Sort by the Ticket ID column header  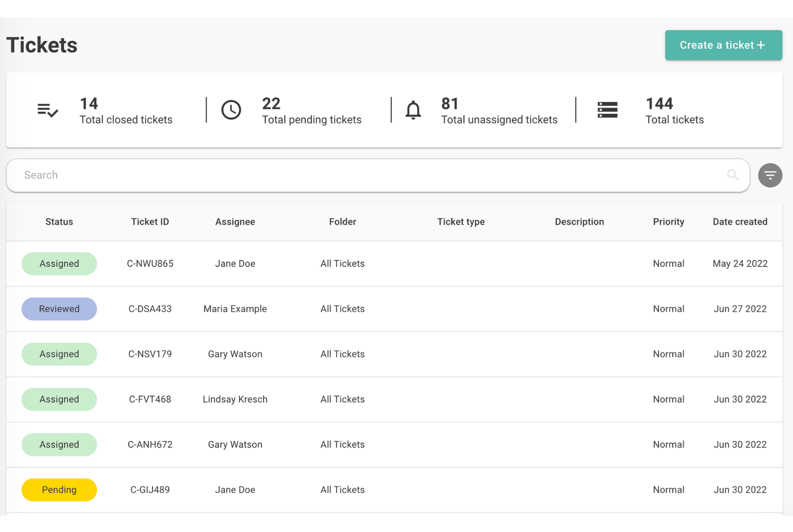[150, 222]
